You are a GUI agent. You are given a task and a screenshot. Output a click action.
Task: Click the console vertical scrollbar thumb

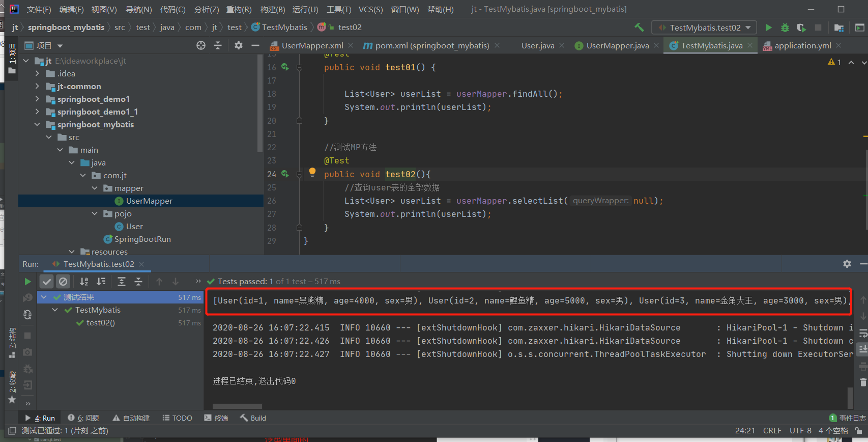pyautogui.click(x=850, y=398)
